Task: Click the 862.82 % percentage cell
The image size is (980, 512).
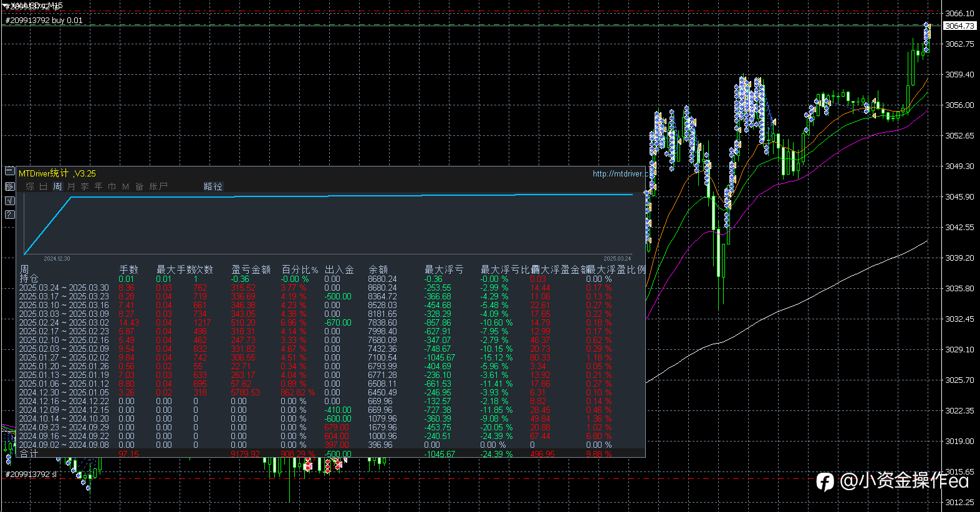Action: 298,392
